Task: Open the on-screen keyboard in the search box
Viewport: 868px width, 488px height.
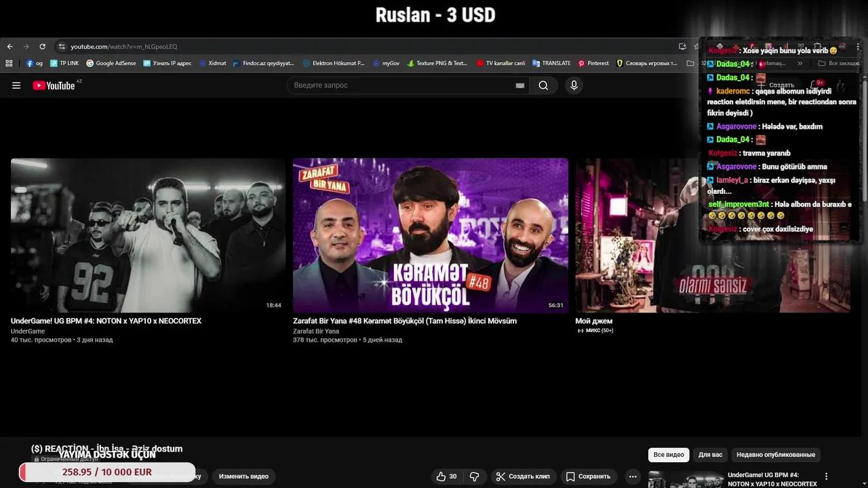Action: click(520, 85)
